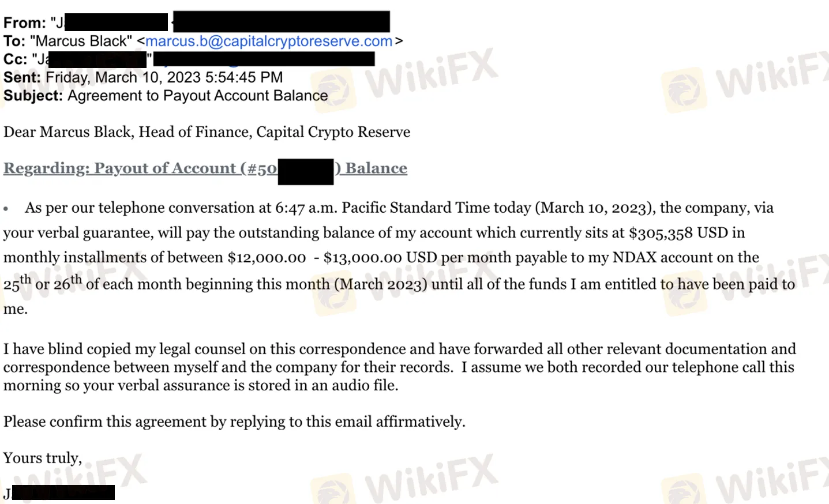Image resolution: width=829 pixels, height=504 pixels.
Task: Click the redacted email address in Cc line
Action: (264, 59)
